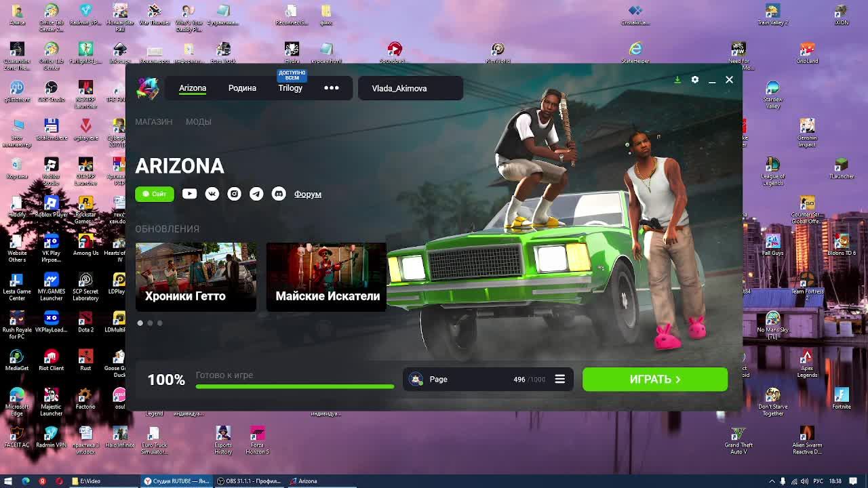868x488 pixels.
Task: Select the second updates carousel dot
Action: tap(150, 323)
